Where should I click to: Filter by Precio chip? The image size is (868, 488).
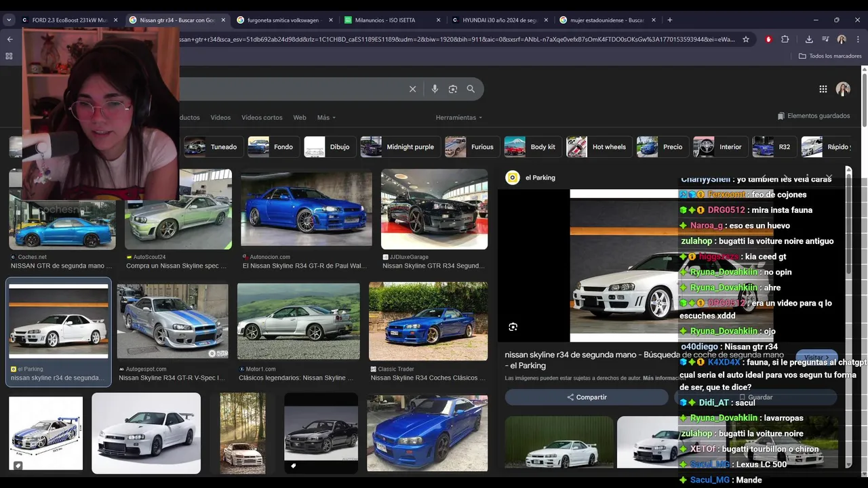[x=663, y=146]
